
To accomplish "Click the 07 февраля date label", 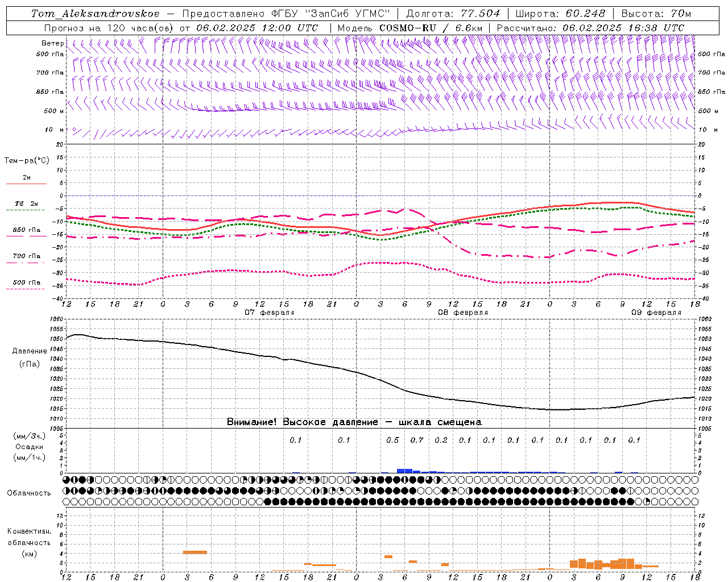I will (x=270, y=313).
